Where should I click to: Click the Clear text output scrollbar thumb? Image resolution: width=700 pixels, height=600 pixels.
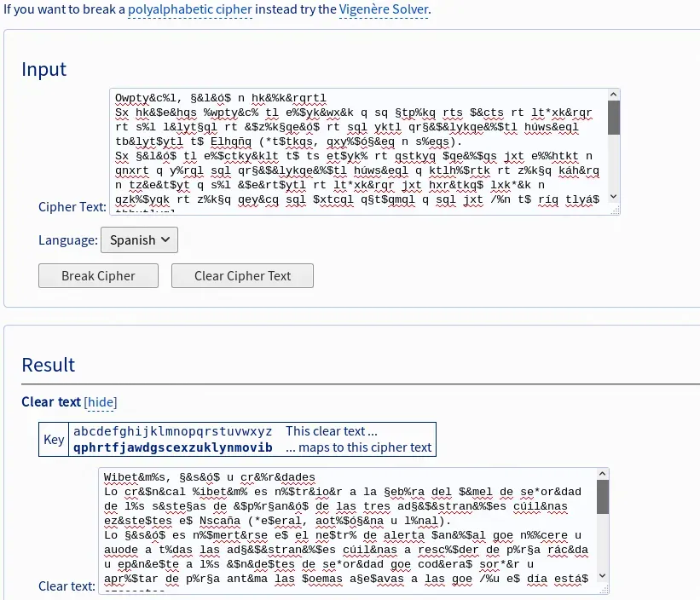(604, 496)
